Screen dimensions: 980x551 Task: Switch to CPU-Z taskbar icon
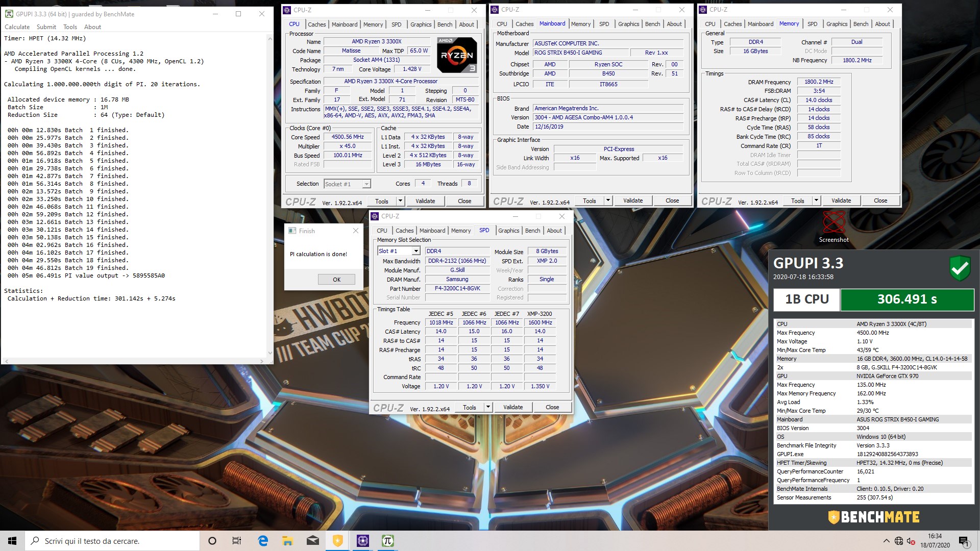[362, 541]
